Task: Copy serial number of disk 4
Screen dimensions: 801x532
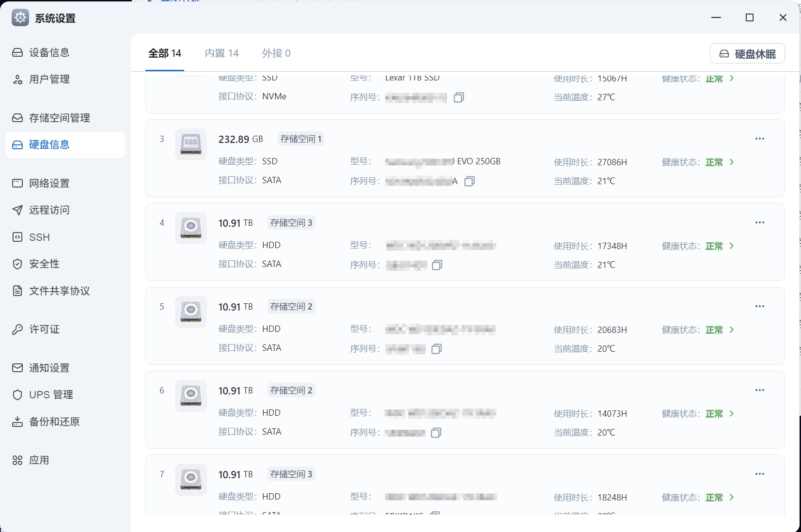Action: point(437,265)
